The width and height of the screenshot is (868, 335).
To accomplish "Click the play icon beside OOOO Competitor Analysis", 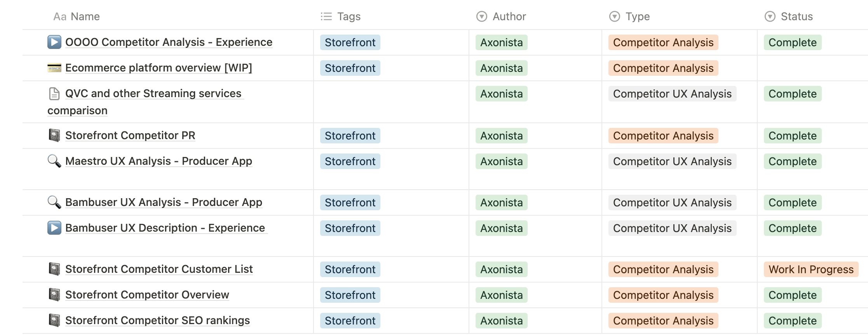I will tap(54, 42).
